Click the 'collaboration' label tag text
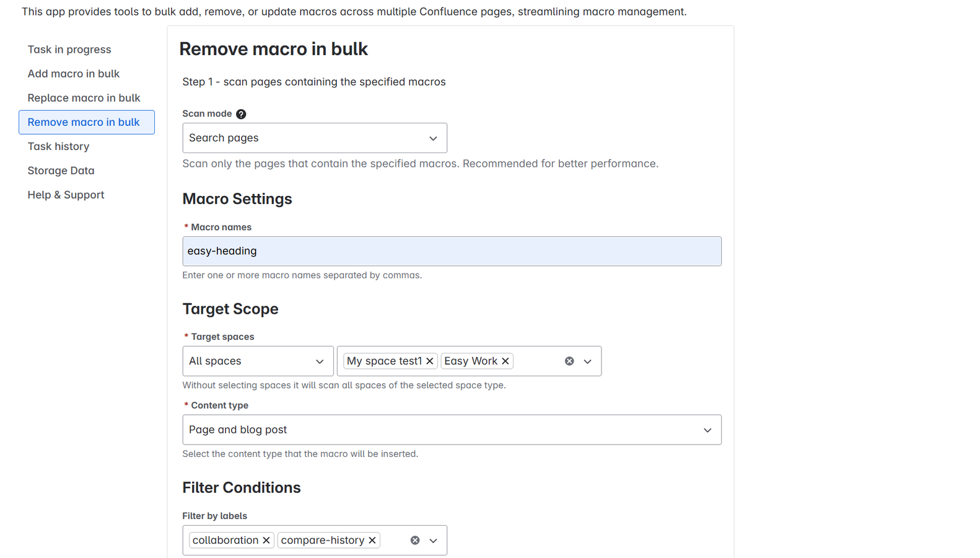 (225, 540)
